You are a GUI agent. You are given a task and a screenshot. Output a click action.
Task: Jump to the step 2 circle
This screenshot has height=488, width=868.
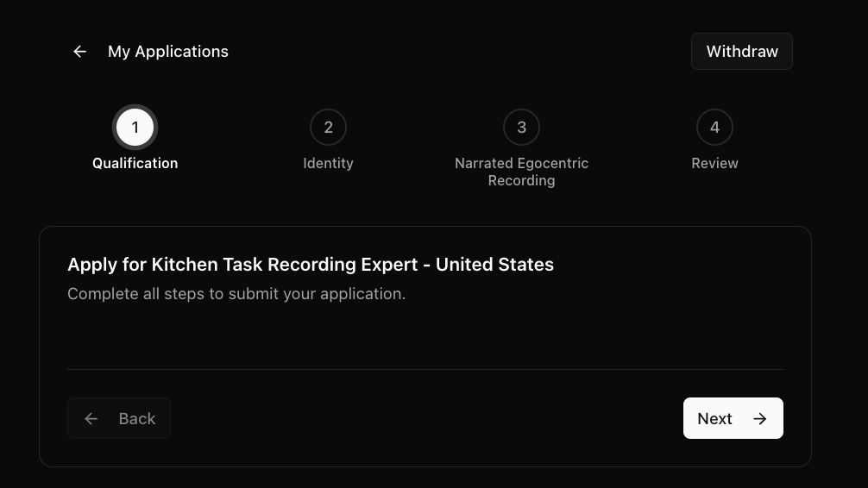click(328, 128)
